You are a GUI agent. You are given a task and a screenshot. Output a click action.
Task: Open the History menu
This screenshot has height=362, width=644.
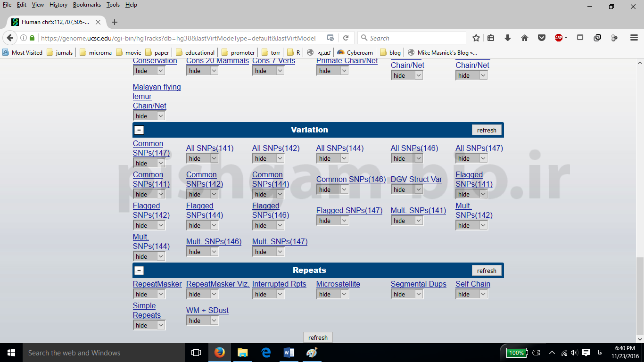pyautogui.click(x=58, y=5)
